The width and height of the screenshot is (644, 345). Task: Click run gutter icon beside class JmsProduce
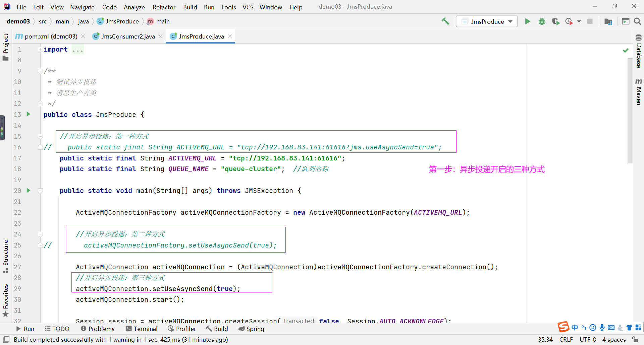(29, 114)
